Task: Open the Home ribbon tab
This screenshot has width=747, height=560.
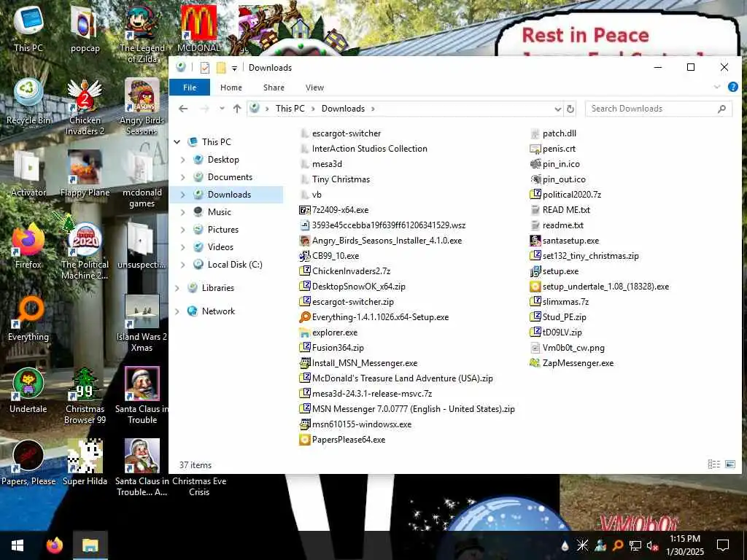Action: pos(231,87)
